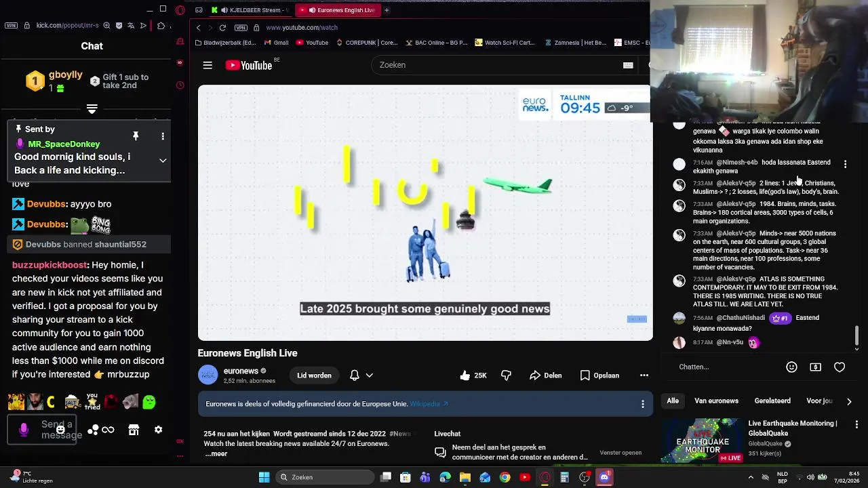Click Opera sidebar history clock icon
This screenshot has width=868, height=488.
pos(180,85)
